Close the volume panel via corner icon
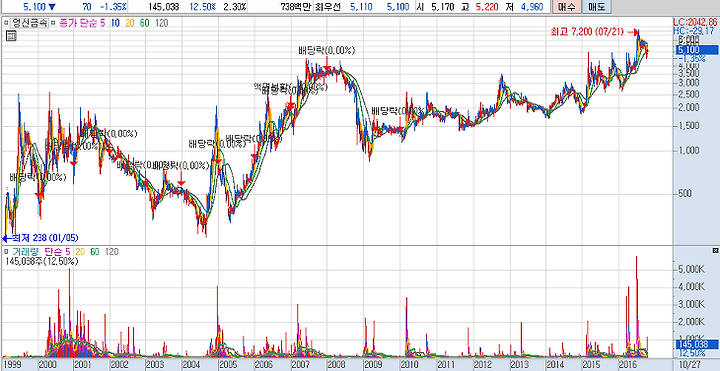Viewport: 720px width, 371px height. tap(714, 251)
